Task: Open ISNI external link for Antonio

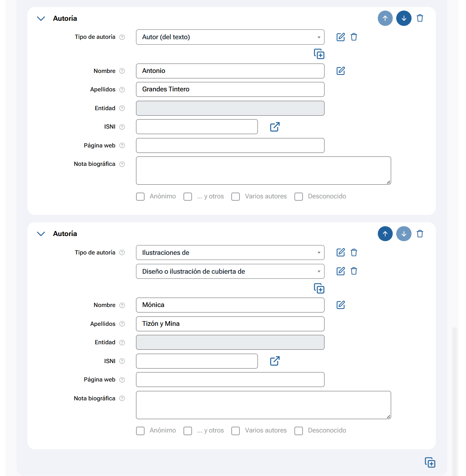Action: [x=275, y=127]
